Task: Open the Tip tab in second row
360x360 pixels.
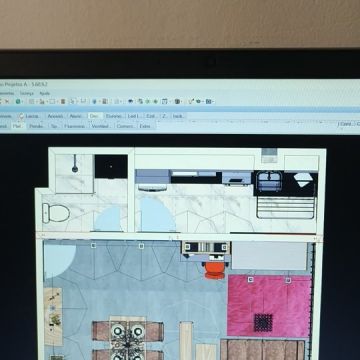Action: [x=54, y=126]
